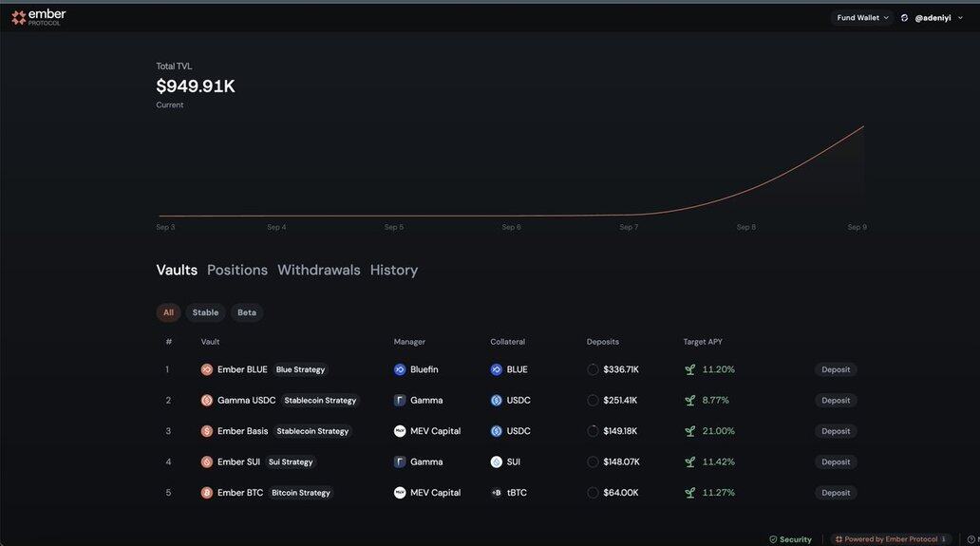
Task: Click the $64.00K deposits value
Action: [x=621, y=493]
